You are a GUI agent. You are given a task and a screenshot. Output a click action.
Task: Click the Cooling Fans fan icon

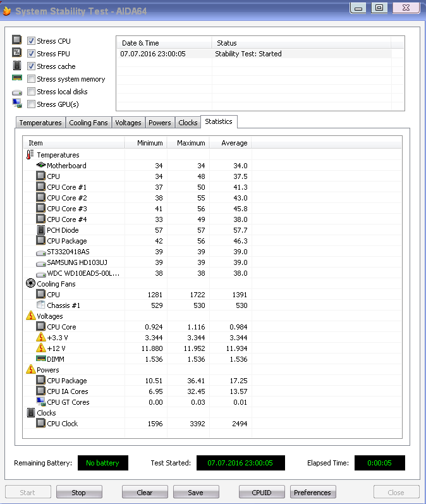[30, 283]
